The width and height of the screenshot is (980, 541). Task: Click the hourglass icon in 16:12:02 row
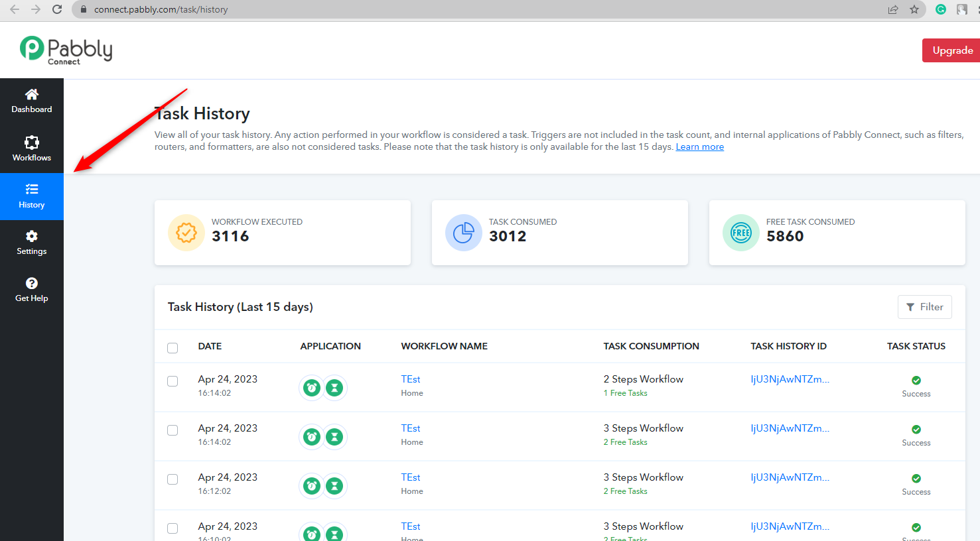point(334,486)
